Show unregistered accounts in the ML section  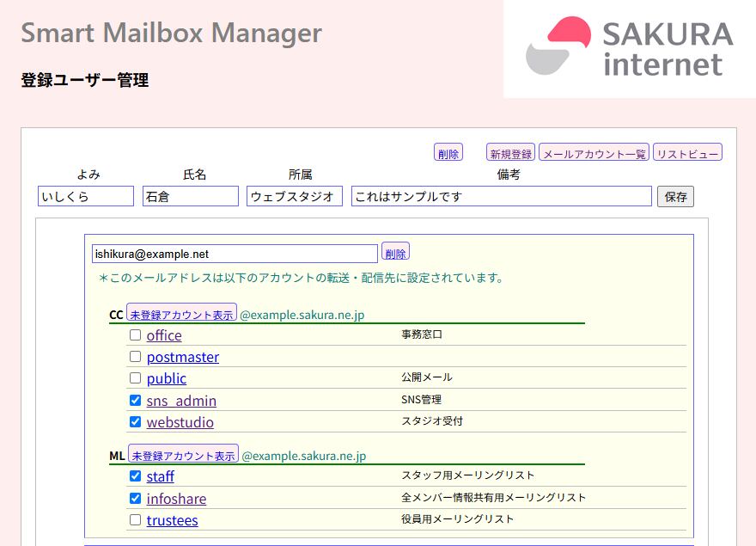coord(183,455)
